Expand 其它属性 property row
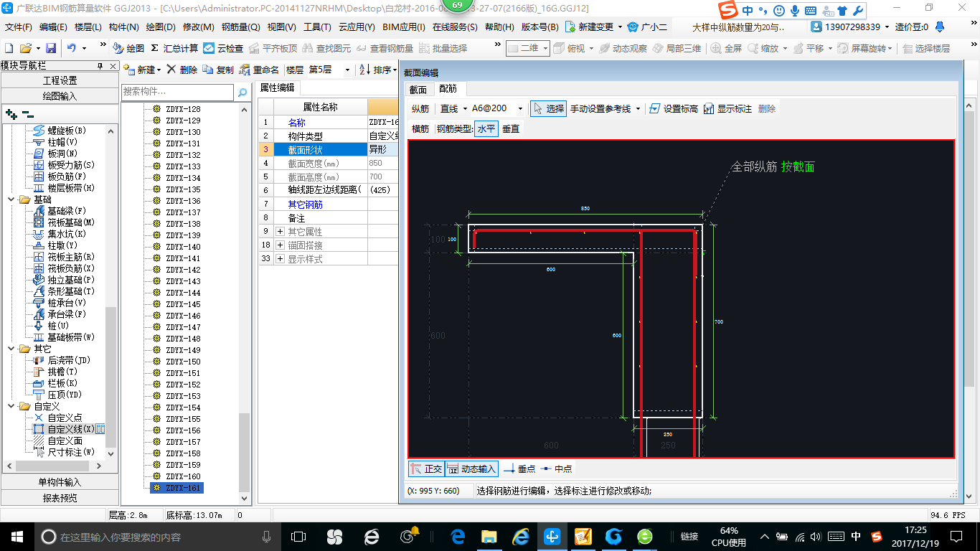This screenshot has width=980, height=551. click(x=280, y=232)
